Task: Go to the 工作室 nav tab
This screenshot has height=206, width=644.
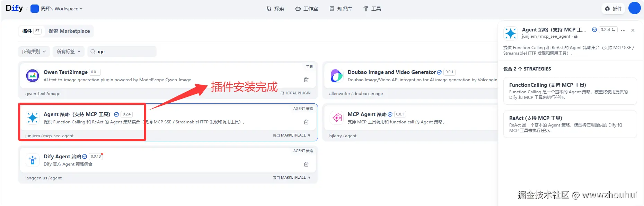Action: pyautogui.click(x=307, y=9)
